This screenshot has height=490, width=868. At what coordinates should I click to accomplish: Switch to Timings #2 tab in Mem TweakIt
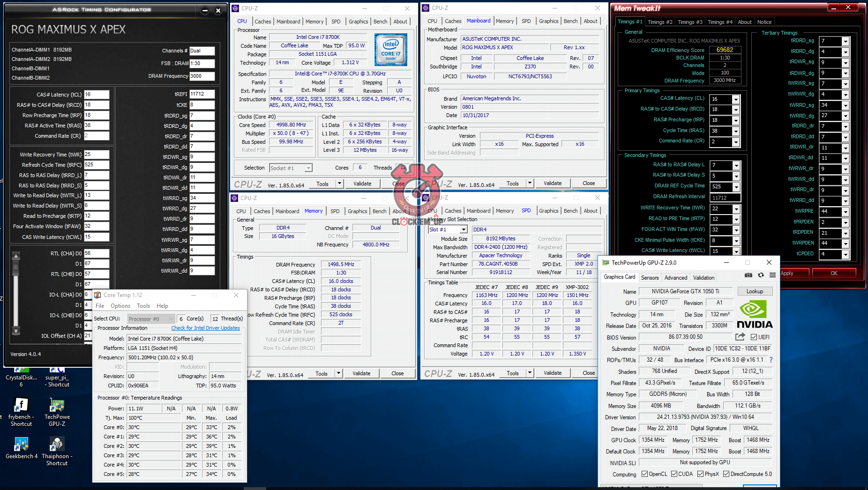tap(659, 22)
